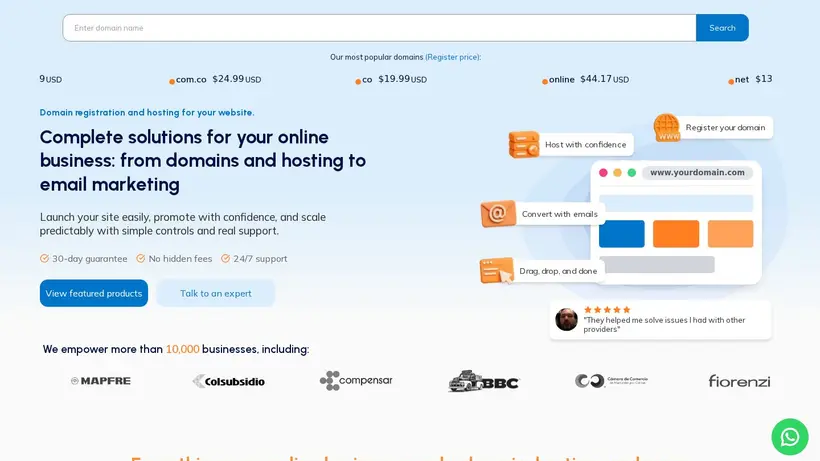Click the Colsubsidio logo
The width and height of the screenshot is (820, 461).
(229, 382)
